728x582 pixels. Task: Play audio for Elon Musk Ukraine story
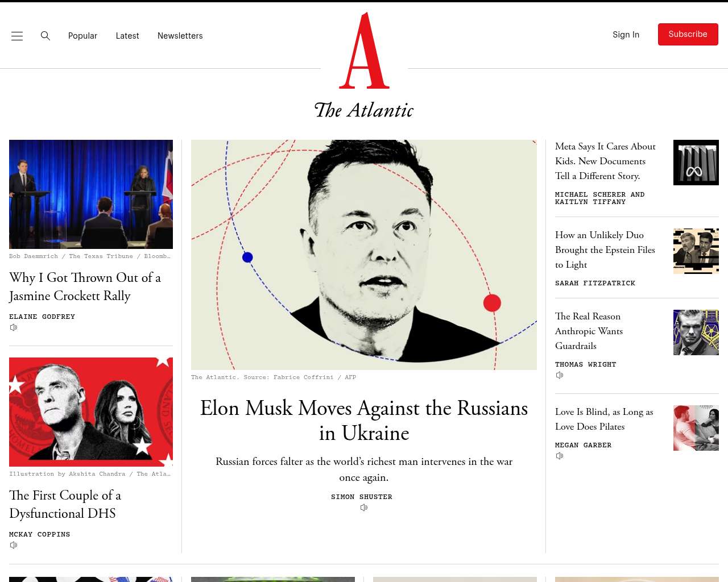tap(364, 508)
